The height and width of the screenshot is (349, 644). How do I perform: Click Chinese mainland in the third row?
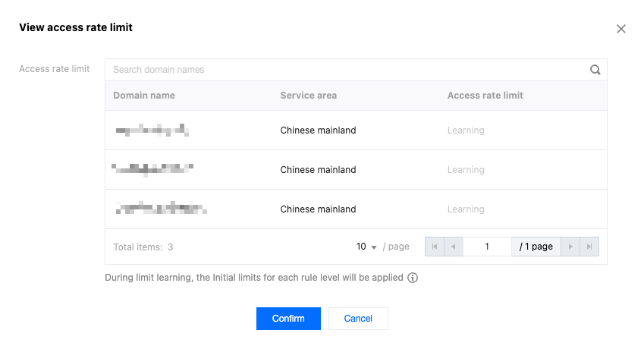[x=318, y=209]
